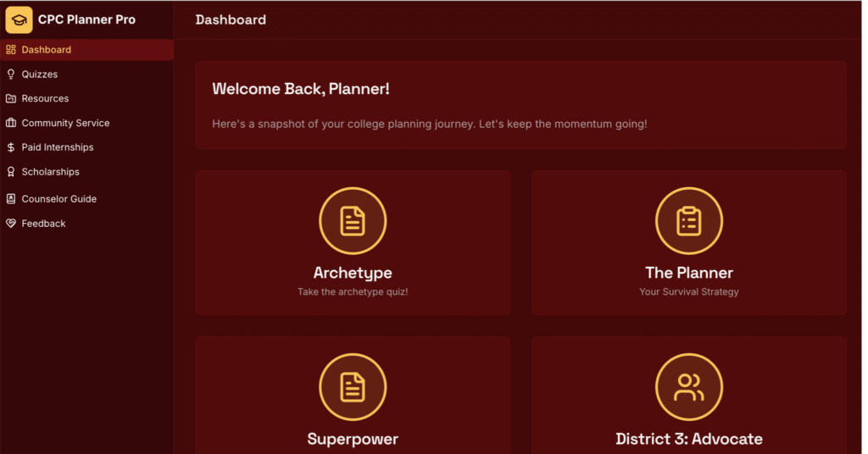Open the Paid Internships page label
The image size is (868, 454).
(x=58, y=147)
